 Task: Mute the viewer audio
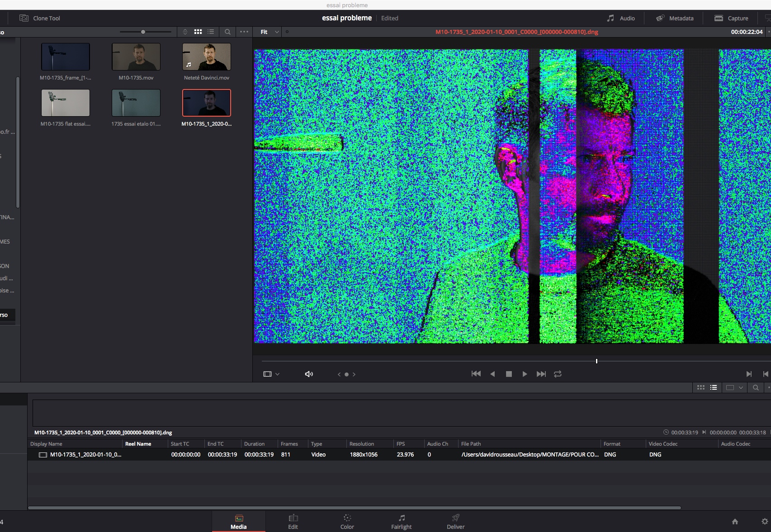(309, 374)
